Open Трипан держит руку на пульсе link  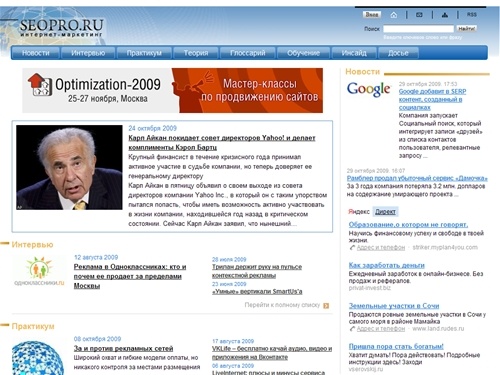coord(257,271)
